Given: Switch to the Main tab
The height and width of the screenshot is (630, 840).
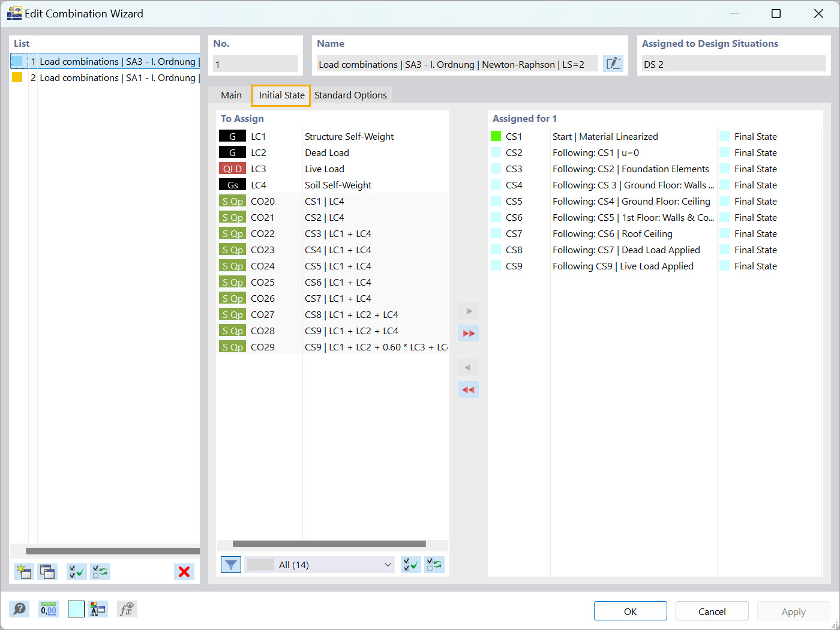Looking at the screenshot, I should click(x=231, y=95).
